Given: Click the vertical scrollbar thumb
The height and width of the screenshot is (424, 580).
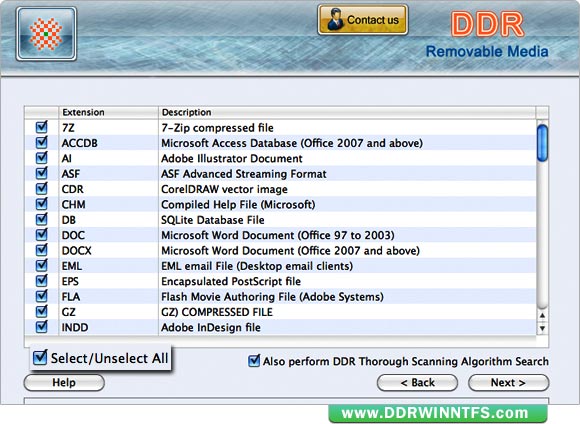Looking at the screenshot, I should [x=542, y=143].
